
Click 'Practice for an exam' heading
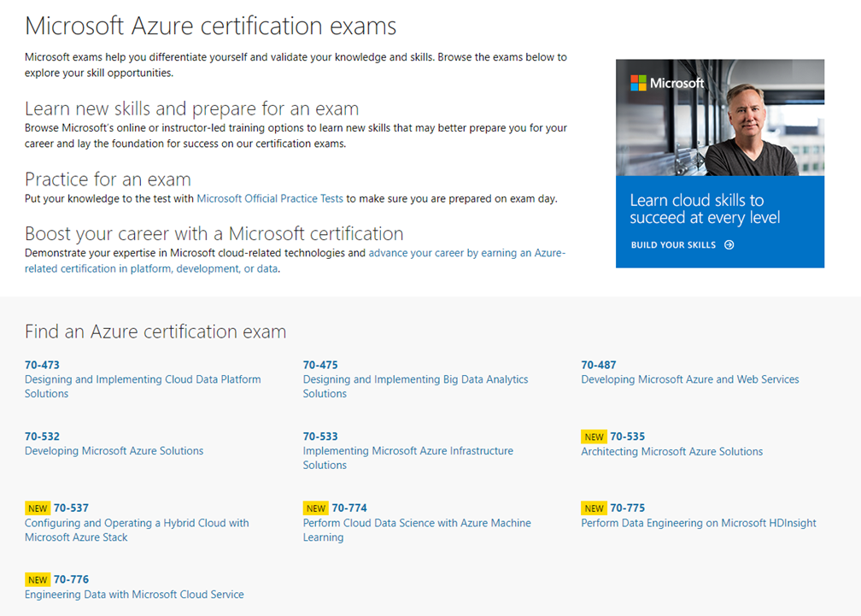click(x=108, y=179)
